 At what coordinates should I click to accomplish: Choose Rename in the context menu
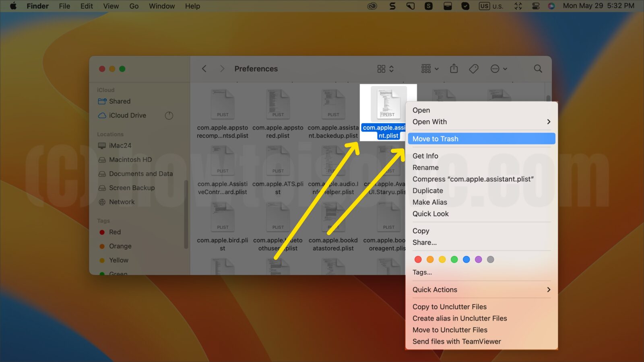(x=481, y=168)
